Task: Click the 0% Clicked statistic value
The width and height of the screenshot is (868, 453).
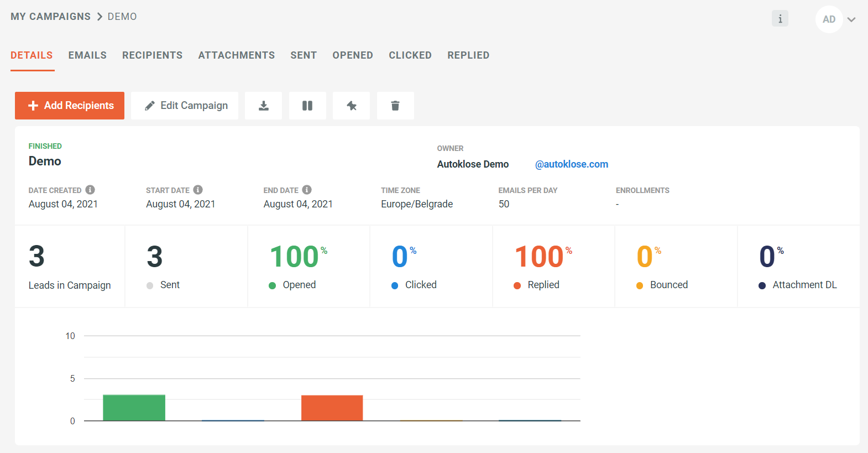Action: (404, 257)
